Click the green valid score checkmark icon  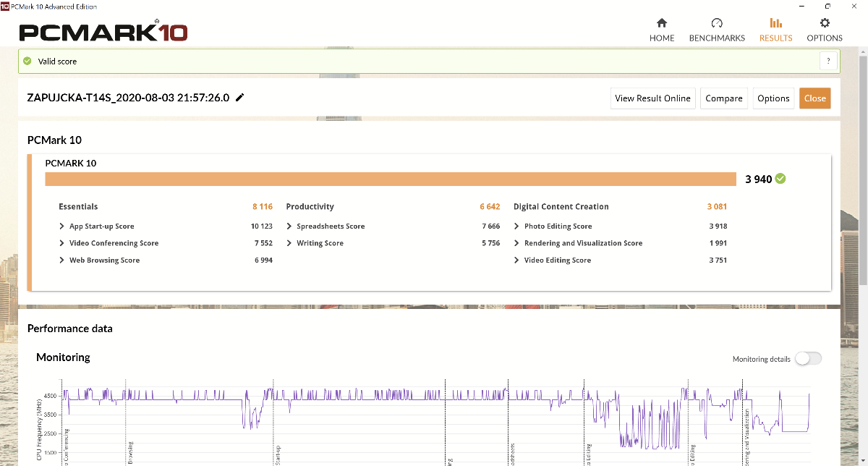coord(27,62)
